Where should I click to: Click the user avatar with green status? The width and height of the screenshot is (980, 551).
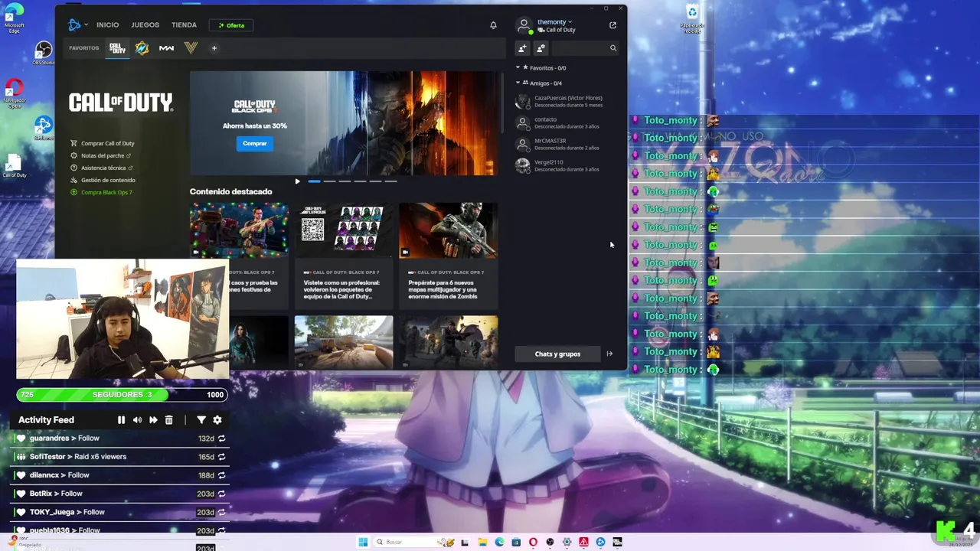coord(524,25)
